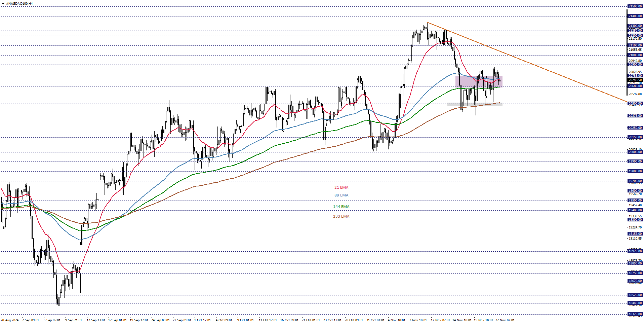Click the 18525.00 price level label
Image resolution: width=644 pixels, height=324 pixels.
tap(635, 295)
